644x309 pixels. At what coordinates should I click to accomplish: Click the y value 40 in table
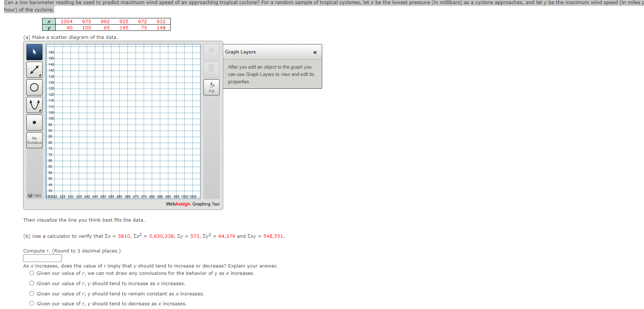[69, 28]
